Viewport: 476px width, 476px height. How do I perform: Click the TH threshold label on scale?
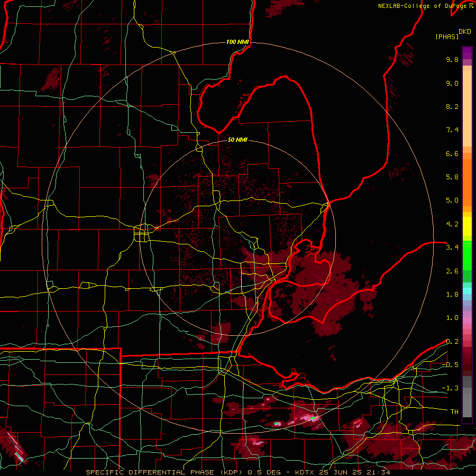454,411
